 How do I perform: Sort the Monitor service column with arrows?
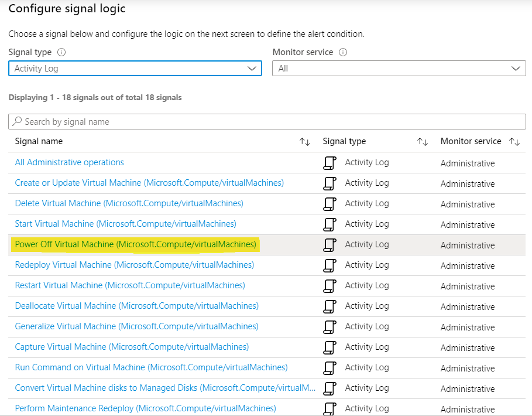(x=514, y=142)
